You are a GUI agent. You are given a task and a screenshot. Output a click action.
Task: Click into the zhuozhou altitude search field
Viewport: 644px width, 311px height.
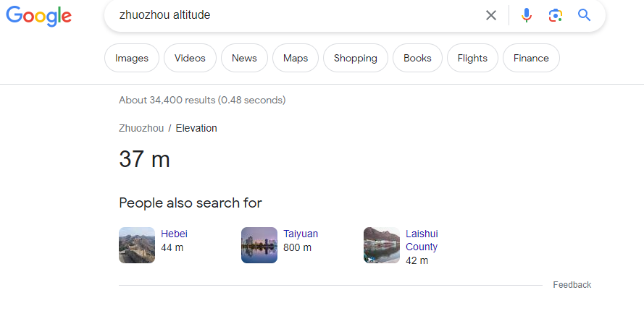pyautogui.click(x=296, y=15)
